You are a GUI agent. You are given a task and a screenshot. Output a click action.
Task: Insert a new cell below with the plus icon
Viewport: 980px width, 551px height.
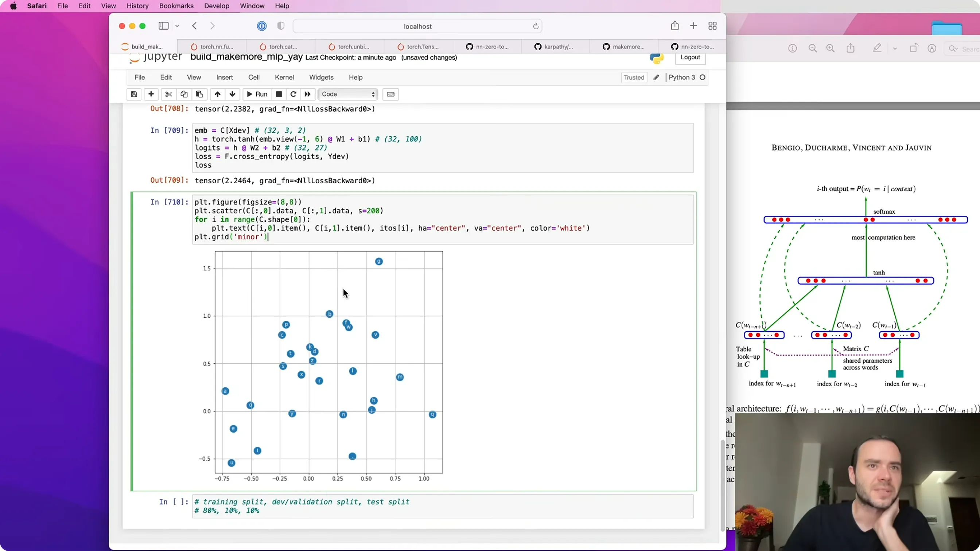click(x=151, y=94)
